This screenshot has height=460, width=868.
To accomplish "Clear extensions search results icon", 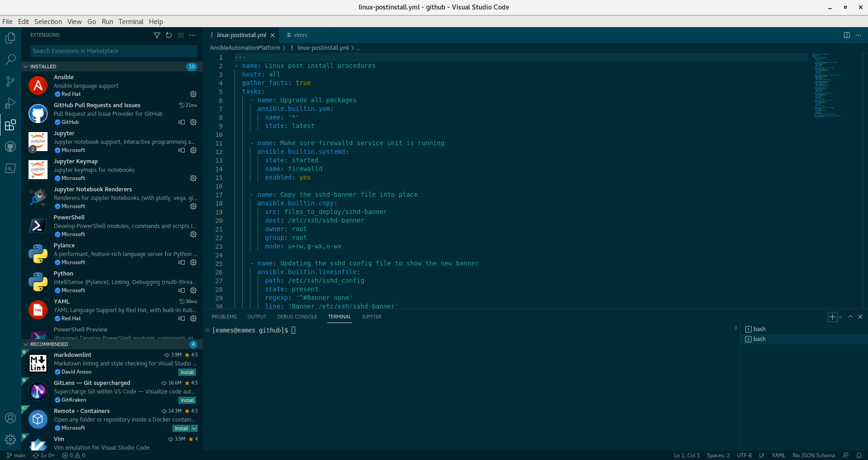I will (x=181, y=35).
